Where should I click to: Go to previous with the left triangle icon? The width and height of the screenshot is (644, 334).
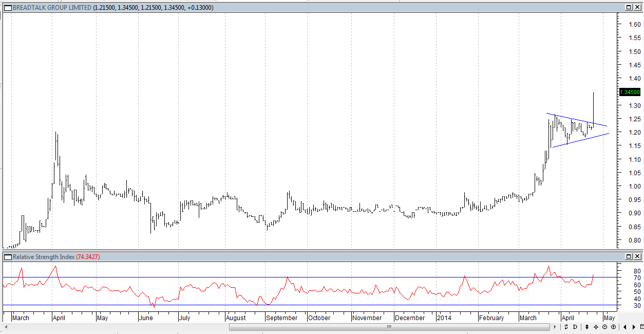[x=625, y=327]
